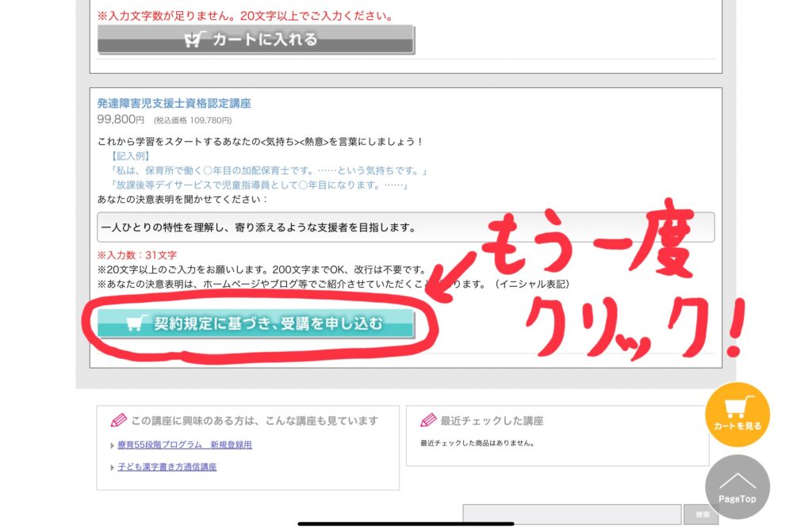Screen dimensions: 812x531
Task: Open the orange カートを見る floating cart button
Action: click(x=737, y=414)
